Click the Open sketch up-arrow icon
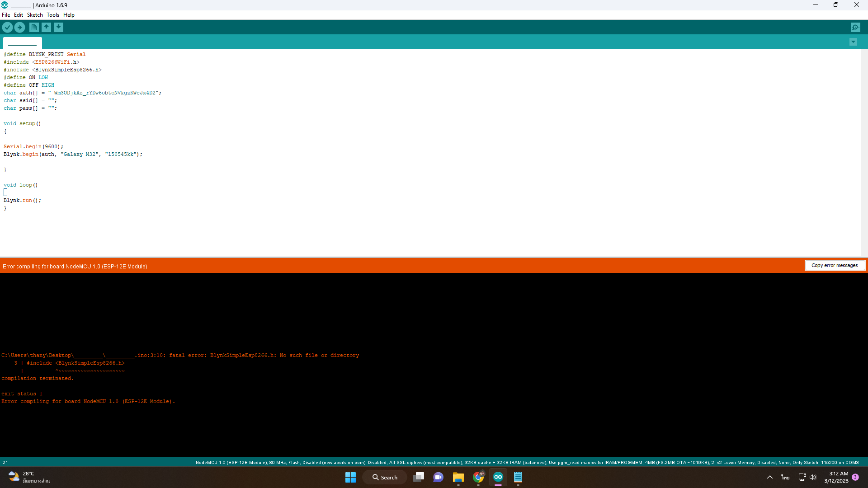This screenshot has width=868, height=488. (x=46, y=28)
